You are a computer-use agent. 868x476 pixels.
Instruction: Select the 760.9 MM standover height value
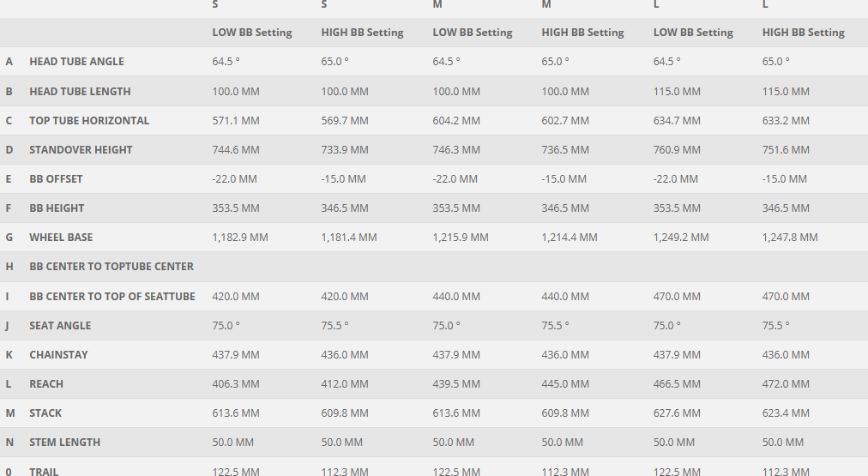tap(677, 149)
